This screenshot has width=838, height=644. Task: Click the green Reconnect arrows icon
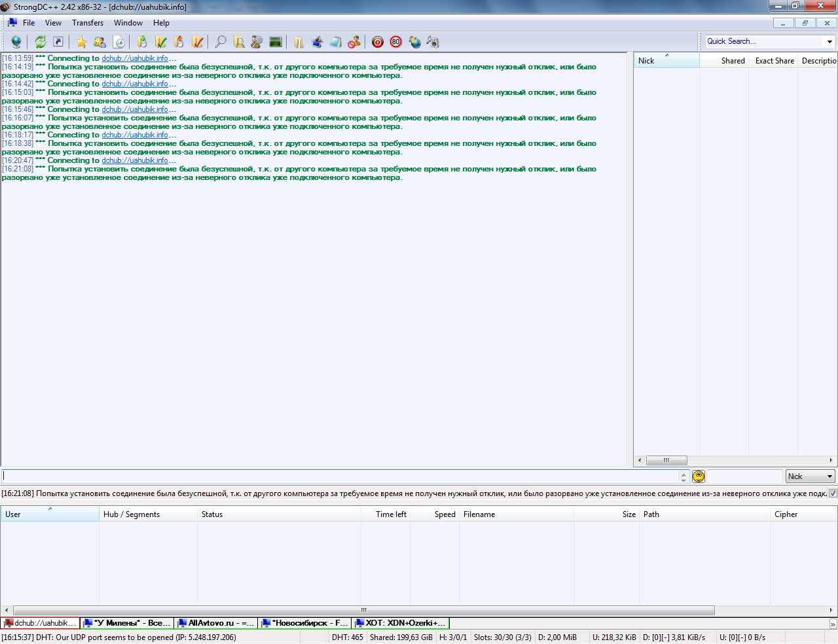pyautogui.click(x=41, y=42)
